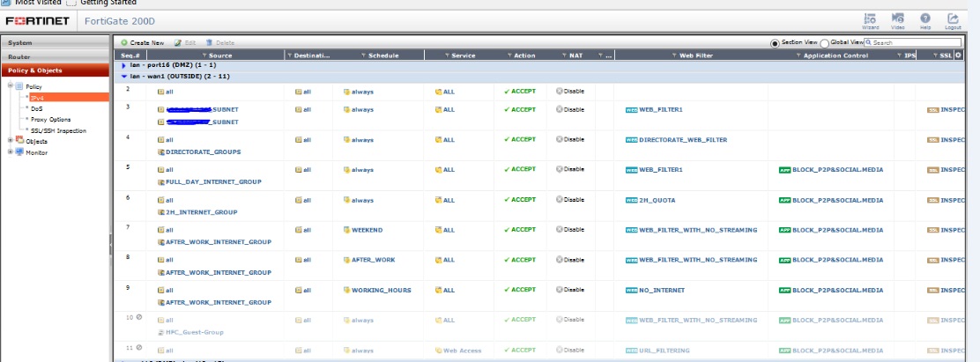Click the FortiGate 200D title text
Viewport: 980px width, 362px height.
[x=120, y=21]
